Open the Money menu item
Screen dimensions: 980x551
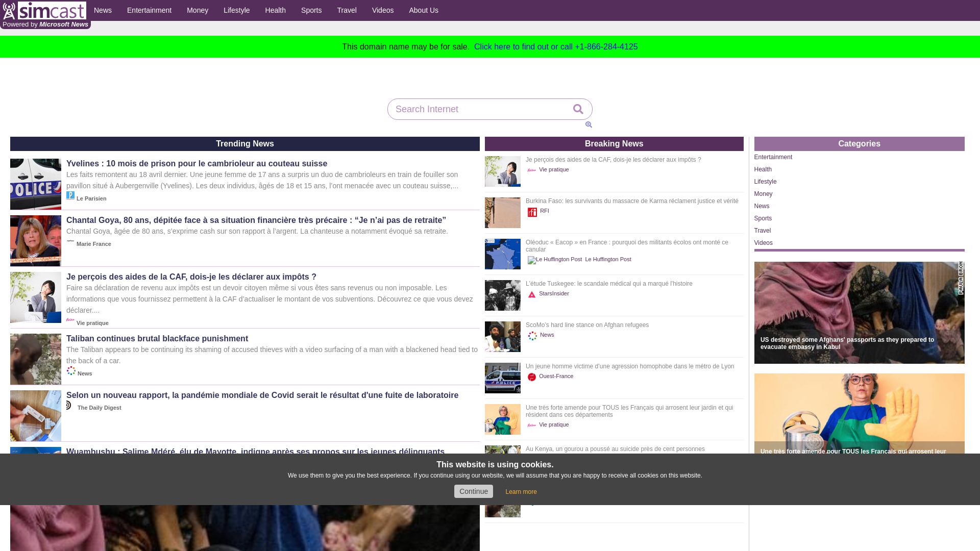[198, 10]
